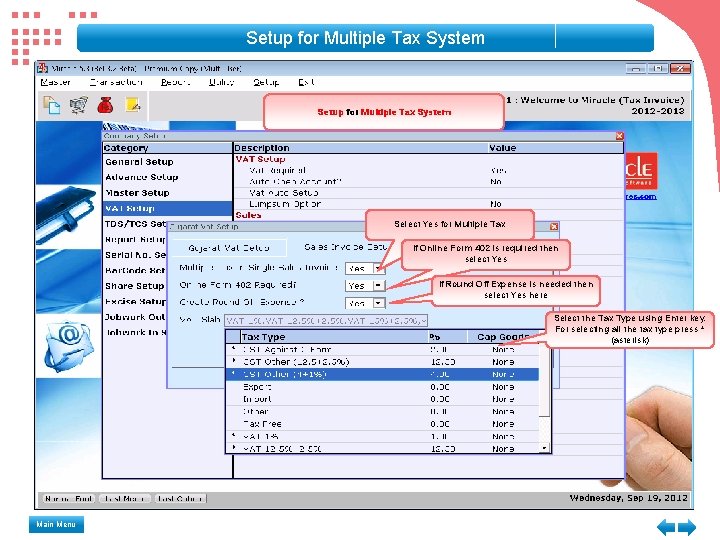Select Other tax type row
This screenshot has width=720, height=540.
click(382, 411)
